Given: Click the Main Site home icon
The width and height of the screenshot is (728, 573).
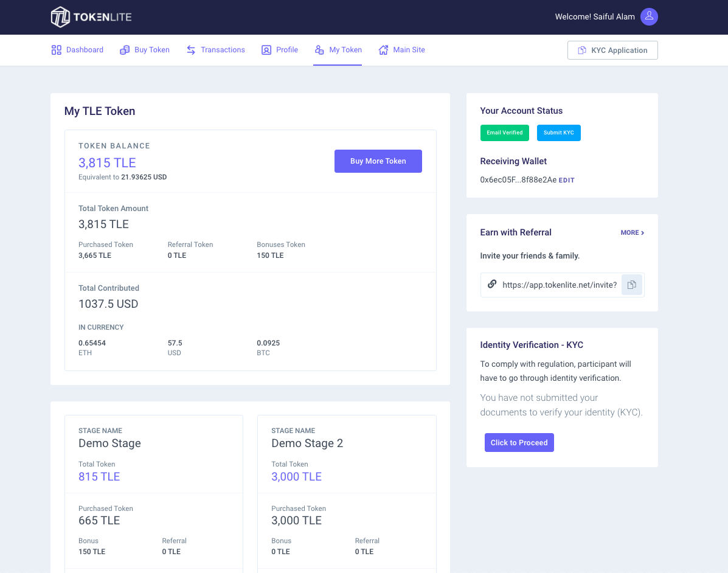Looking at the screenshot, I should pos(383,50).
